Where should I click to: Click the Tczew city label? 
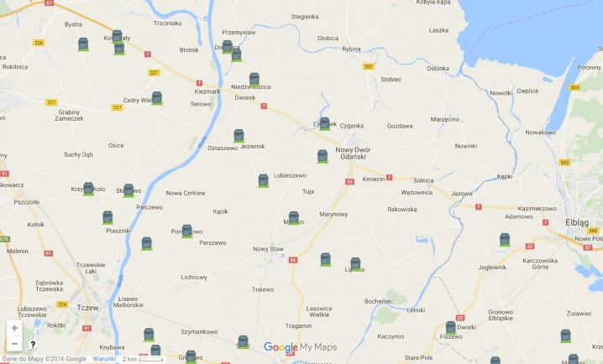87,308
